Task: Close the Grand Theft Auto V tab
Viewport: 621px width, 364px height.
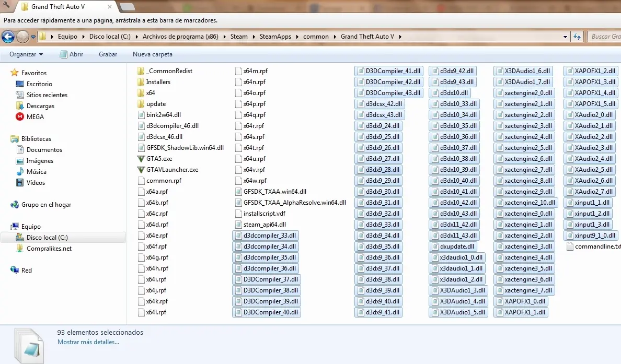Action: click(110, 7)
